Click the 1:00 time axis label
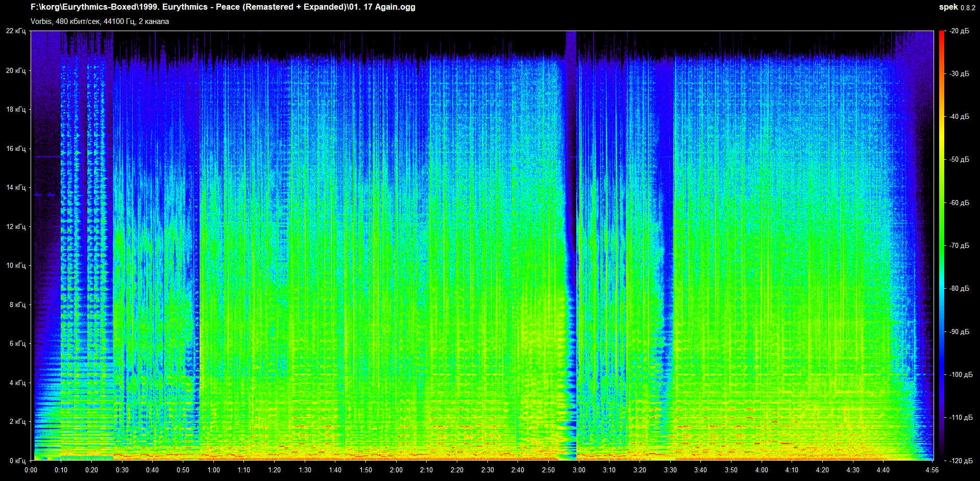Image resolution: width=980 pixels, height=481 pixels. click(x=213, y=470)
